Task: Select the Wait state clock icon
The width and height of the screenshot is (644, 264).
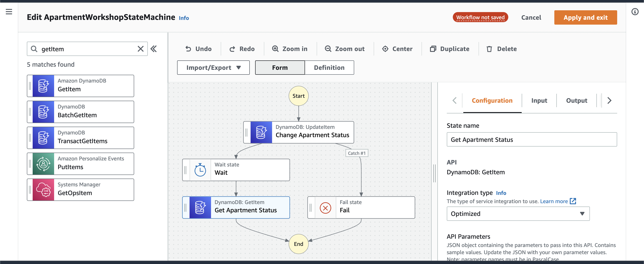Action: (200, 170)
